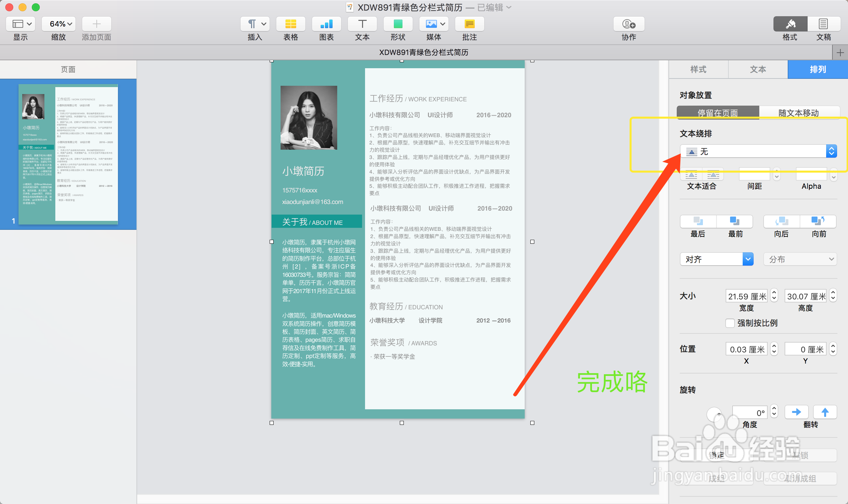
Task: Open the Collaborate (协作) icon
Action: pos(628,24)
